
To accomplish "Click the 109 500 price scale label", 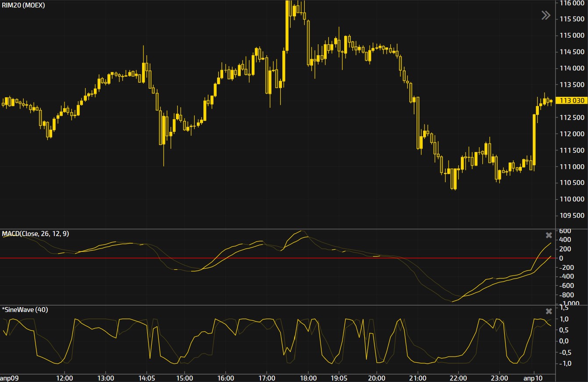I will click(572, 216).
